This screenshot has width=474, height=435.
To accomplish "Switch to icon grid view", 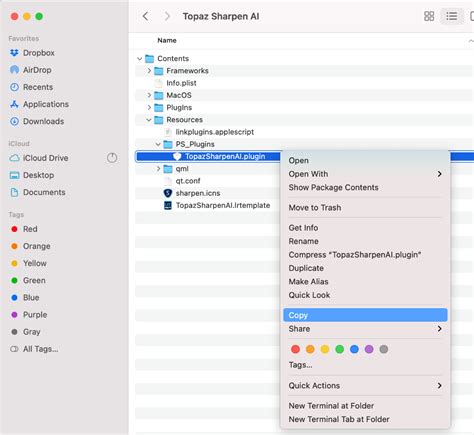I will (429, 16).
